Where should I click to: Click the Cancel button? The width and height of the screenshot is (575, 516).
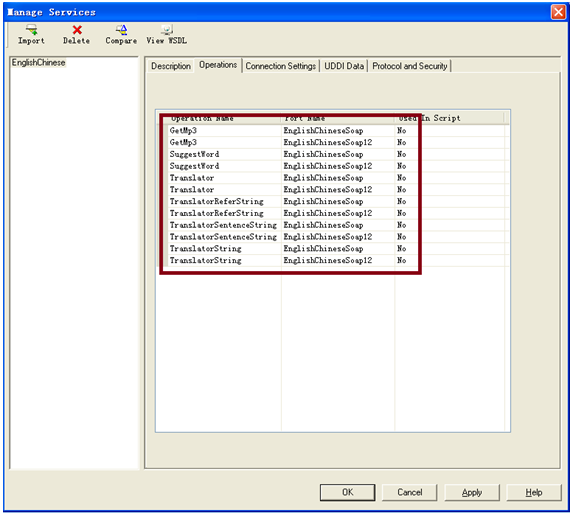[410, 492]
